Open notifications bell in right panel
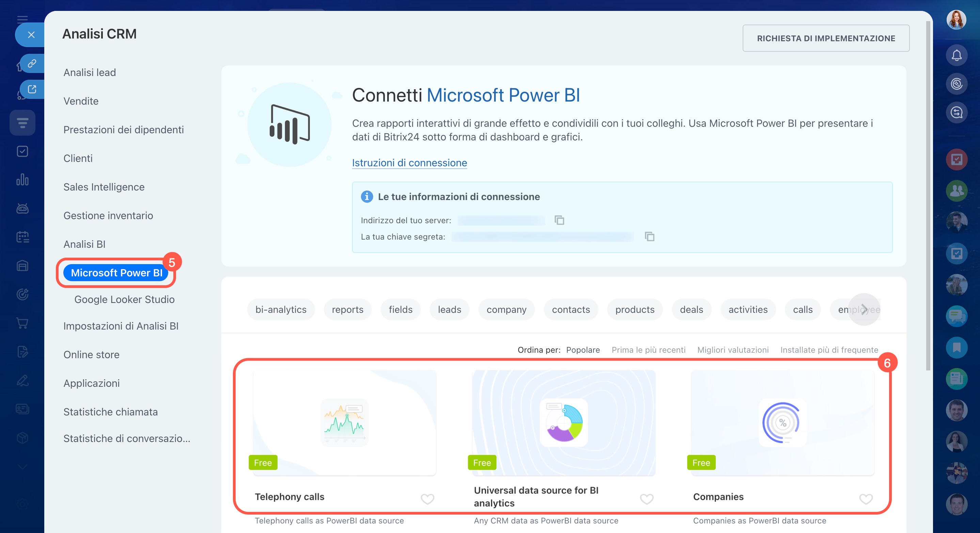 pos(956,56)
